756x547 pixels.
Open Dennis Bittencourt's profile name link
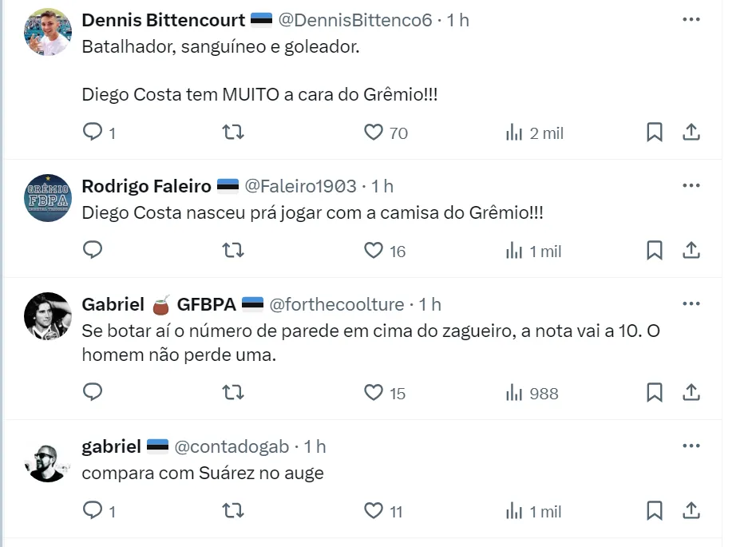(x=164, y=20)
